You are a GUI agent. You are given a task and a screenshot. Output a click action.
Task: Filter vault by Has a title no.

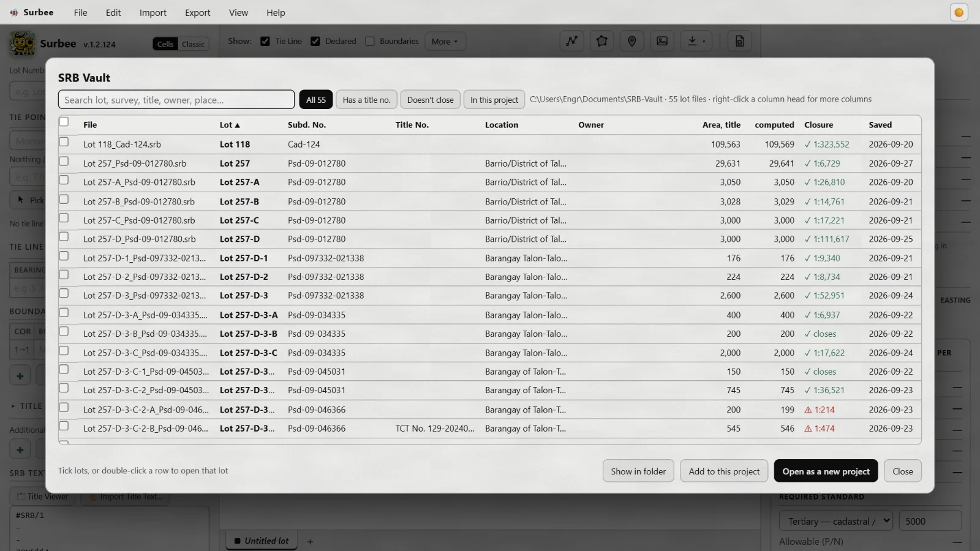click(x=366, y=100)
